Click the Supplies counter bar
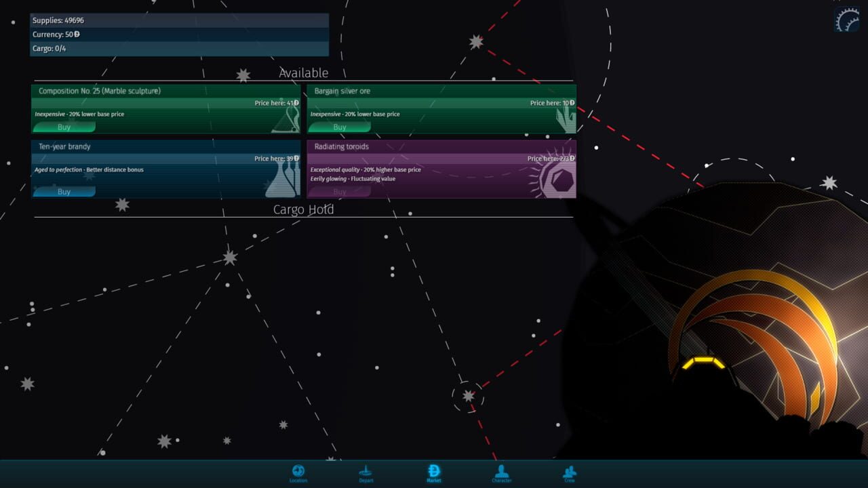 click(179, 20)
